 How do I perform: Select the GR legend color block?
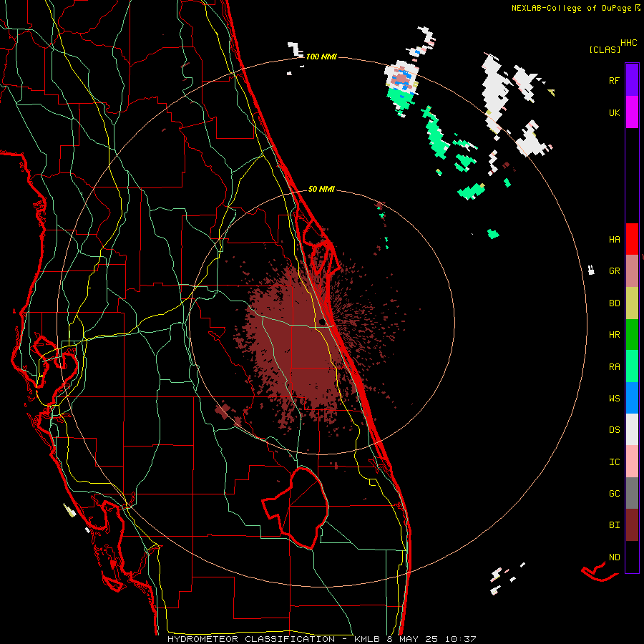coord(632,271)
